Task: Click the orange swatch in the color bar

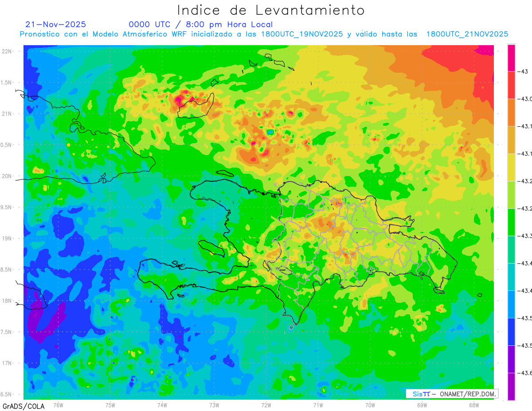Action: 511,113
